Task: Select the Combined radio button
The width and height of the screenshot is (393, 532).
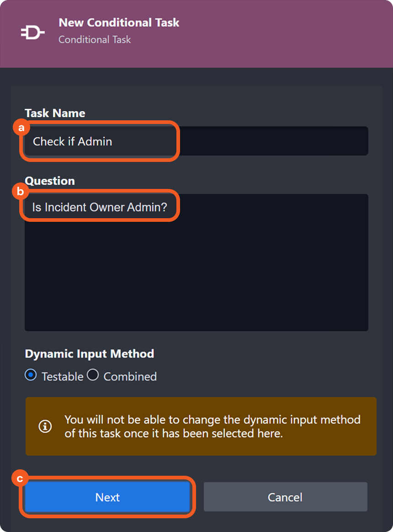Action: 93,374
